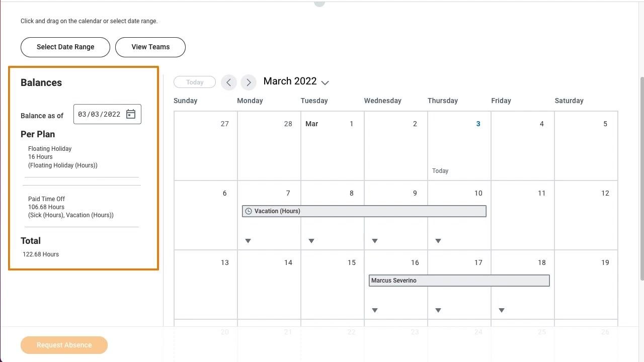Click the clock icon on Vacation (Hours) event
Viewport: 644px width, 362px height.
click(x=248, y=211)
